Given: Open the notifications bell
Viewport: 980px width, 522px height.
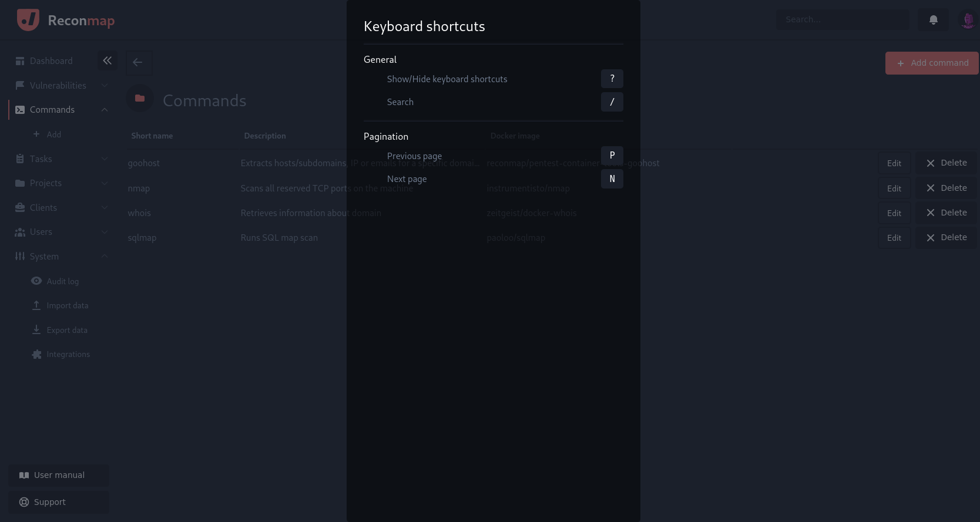Looking at the screenshot, I should click(x=934, y=20).
